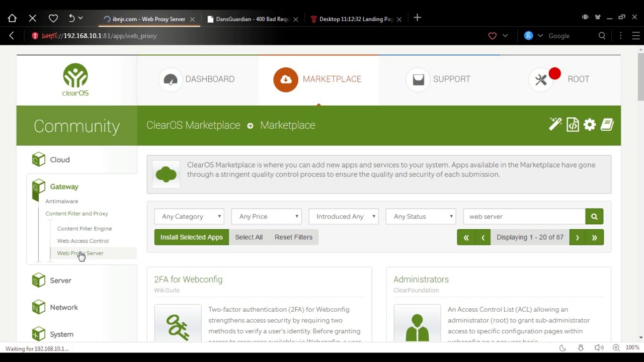This screenshot has height=362, width=644.
Task: Open Content Filter Engine page
Action: [85, 229]
